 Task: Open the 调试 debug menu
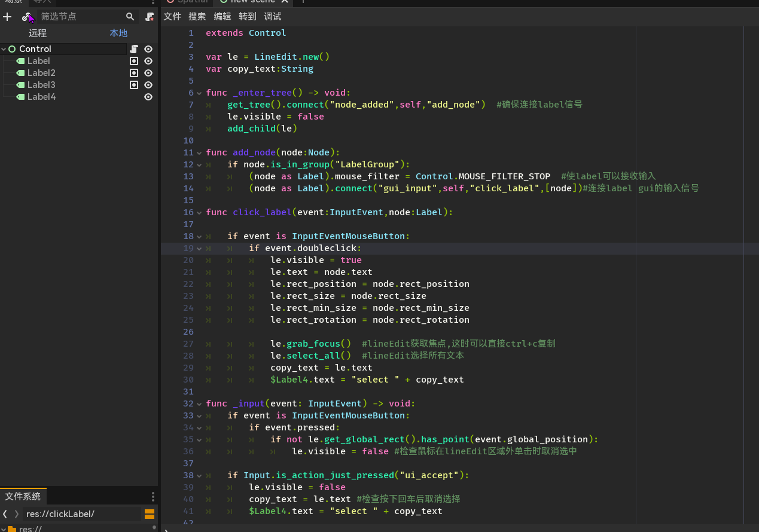click(x=273, y=17)
